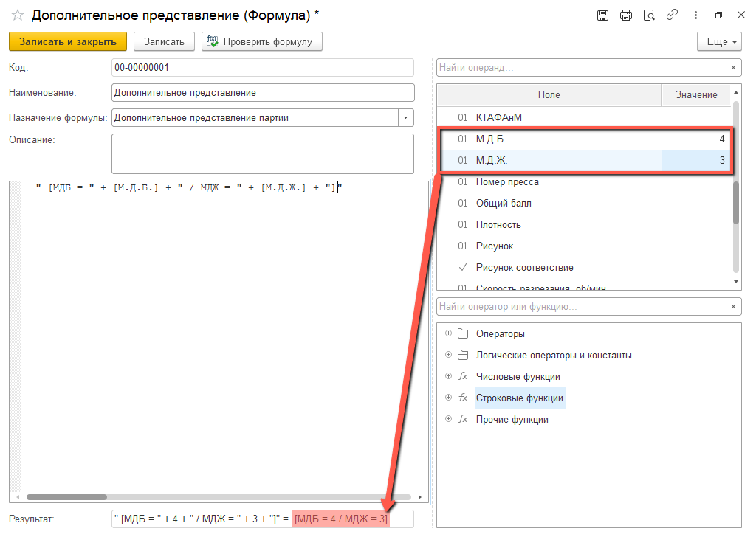This screenshot has height=537, width=756.
Task: Click the Поле column header
Action: tap(549, 95)
